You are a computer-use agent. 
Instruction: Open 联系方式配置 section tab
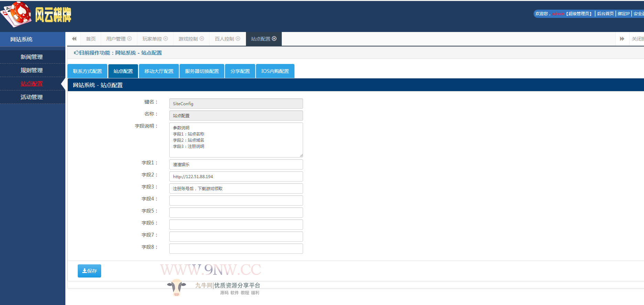point(87,71)
